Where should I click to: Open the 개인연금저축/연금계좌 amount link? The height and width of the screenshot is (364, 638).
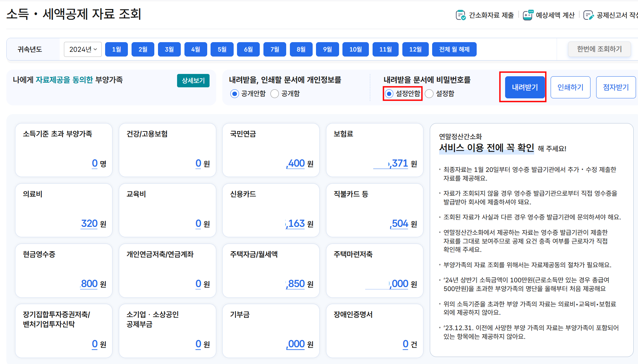click(x=198, y=284)
